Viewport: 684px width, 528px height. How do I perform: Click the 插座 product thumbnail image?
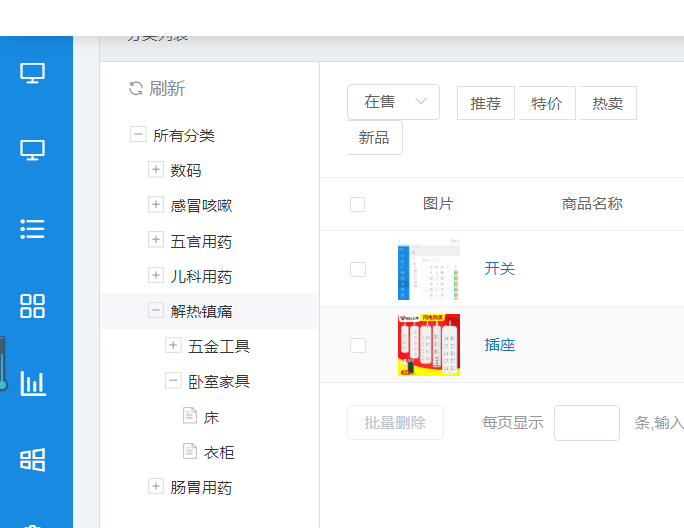click(x=428, y=345)
